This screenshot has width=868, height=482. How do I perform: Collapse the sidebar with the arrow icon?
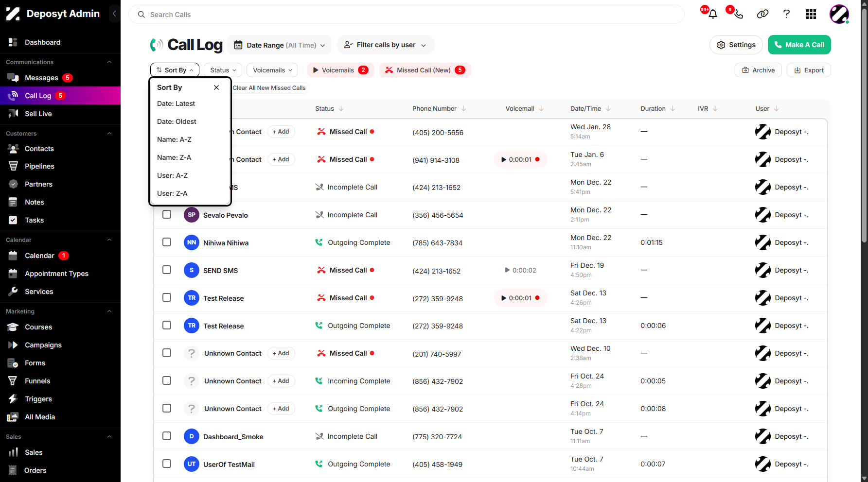(114, 14)
